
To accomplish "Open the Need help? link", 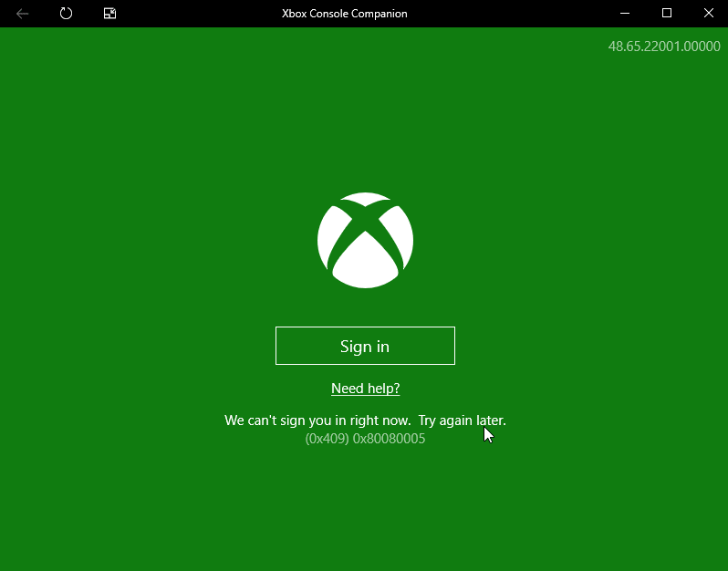I will click(366, 388).
